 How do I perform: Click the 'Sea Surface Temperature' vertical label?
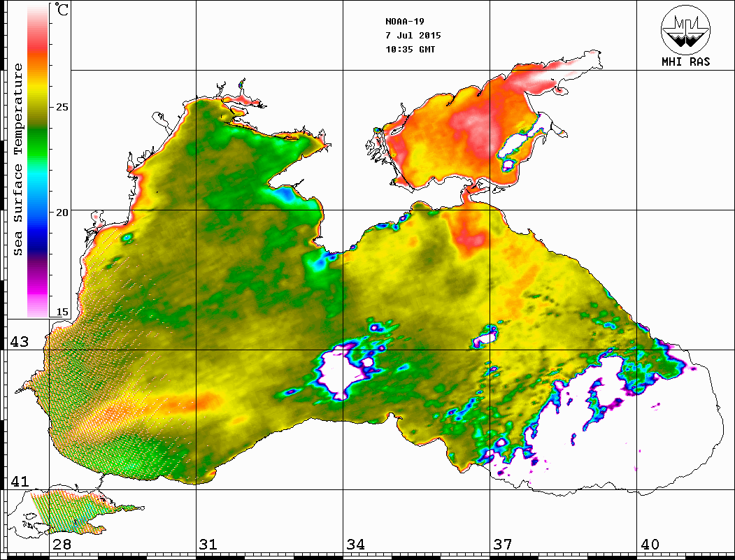17,159
